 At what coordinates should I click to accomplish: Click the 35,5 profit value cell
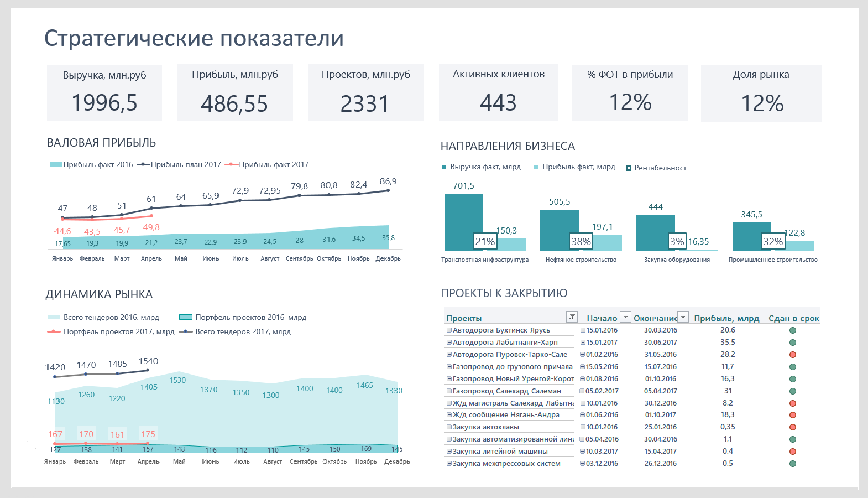(x=728, y=343)
